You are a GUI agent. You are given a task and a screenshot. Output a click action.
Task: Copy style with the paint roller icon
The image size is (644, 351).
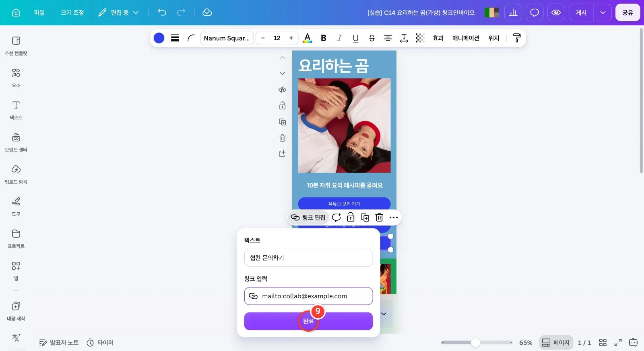click(x=517, y=38)
